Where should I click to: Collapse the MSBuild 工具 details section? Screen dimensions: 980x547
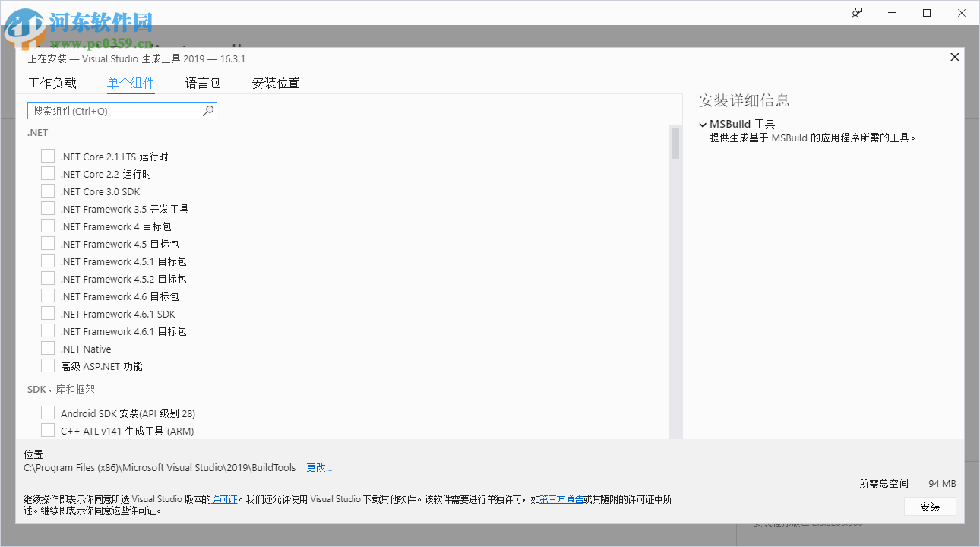[703, 124]
